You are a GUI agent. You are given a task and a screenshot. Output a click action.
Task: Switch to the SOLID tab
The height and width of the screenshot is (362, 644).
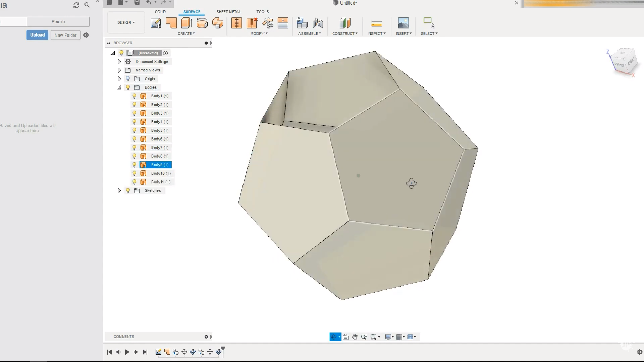point(160,12)
